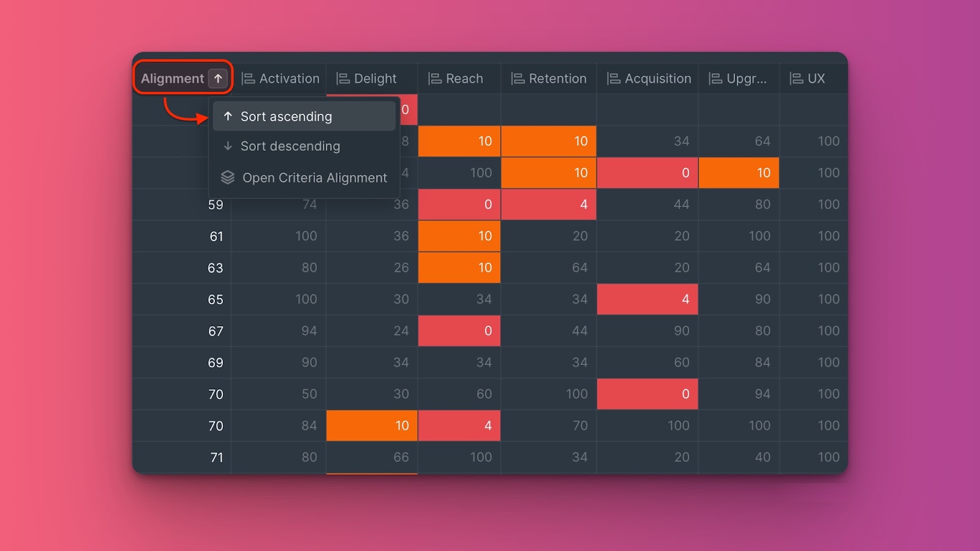Click the Retention column header label

point(557,78)
